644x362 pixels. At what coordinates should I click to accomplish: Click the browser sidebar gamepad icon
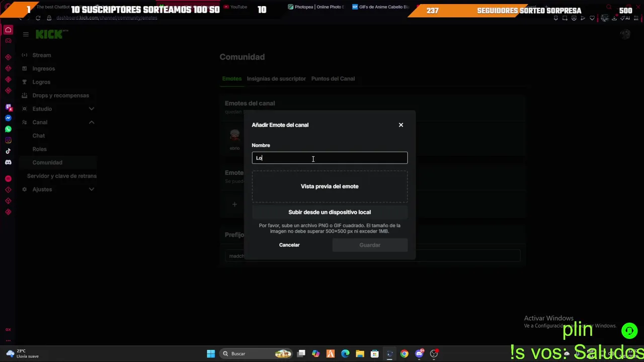tap(8, 41)
